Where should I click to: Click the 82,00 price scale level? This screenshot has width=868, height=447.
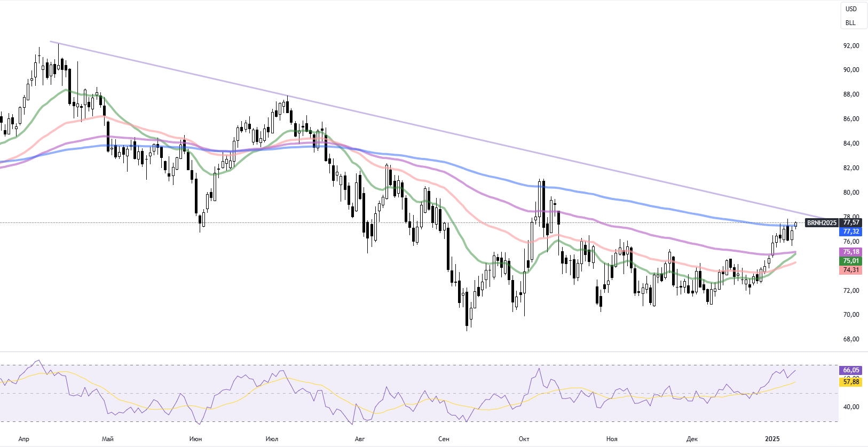tap(851, 168)
